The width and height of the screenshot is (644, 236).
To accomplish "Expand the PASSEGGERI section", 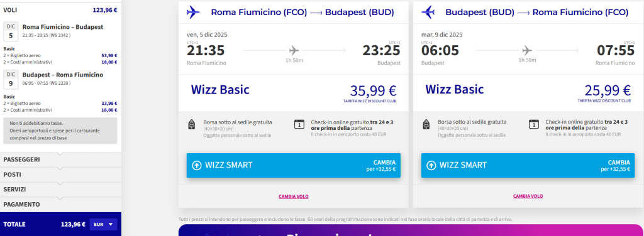I will 61,159.
